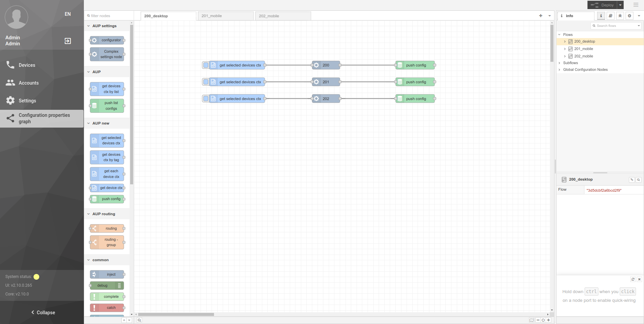Expand Global Configuration Nodes tree section
The image size is (644, 324).
[559, 70]
